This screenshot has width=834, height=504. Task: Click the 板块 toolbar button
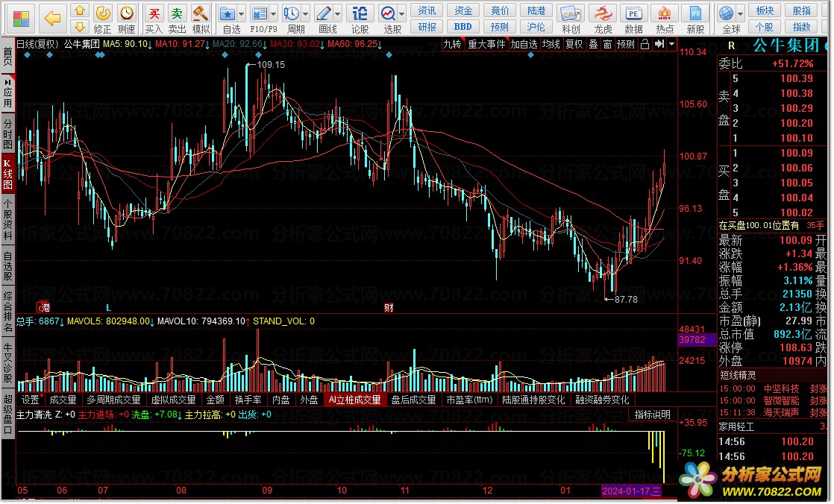point(765,10)
